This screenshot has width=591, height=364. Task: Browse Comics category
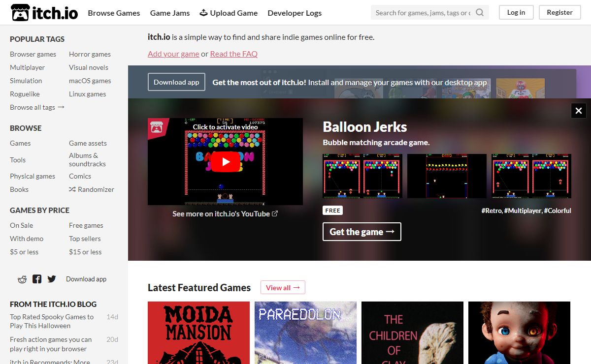80,176
